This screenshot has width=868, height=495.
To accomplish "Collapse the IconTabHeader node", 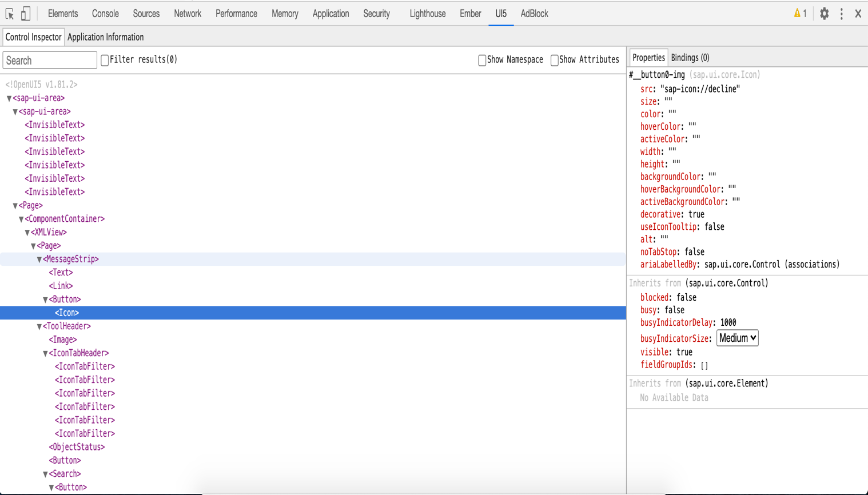I will tap(45, 353).
